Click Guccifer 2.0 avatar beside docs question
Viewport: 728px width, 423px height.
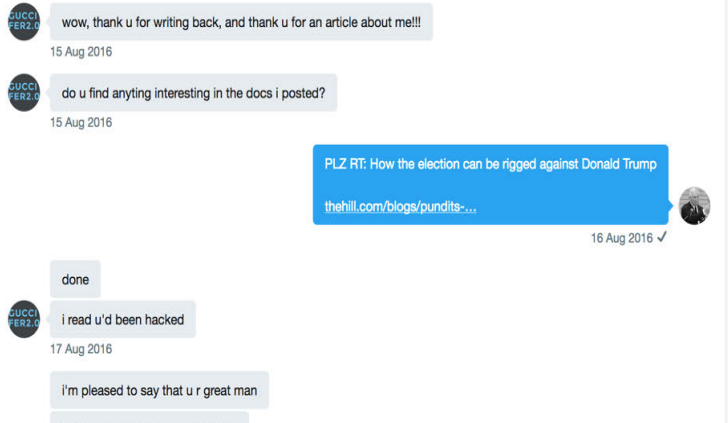click(x=24, y=92)
